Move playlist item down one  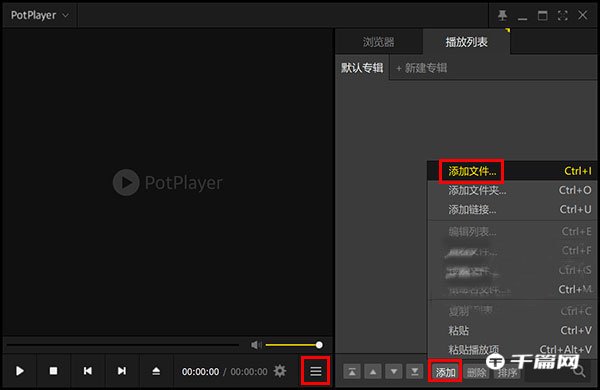(393, 372)
